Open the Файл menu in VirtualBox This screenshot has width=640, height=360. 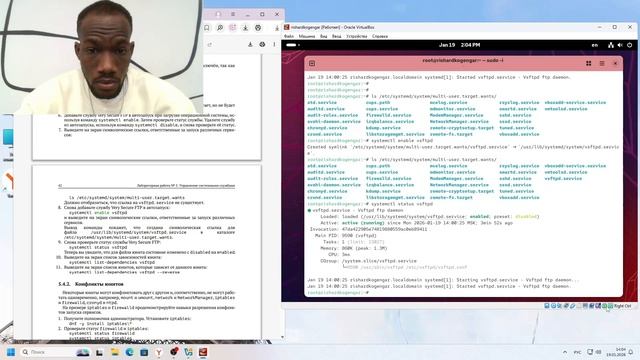point(289,36)
